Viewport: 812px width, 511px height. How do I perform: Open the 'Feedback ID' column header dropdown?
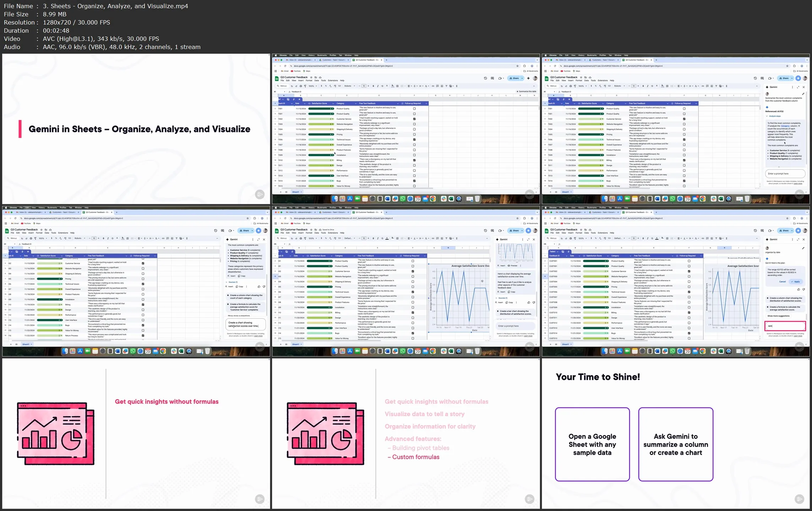[566, 256]
